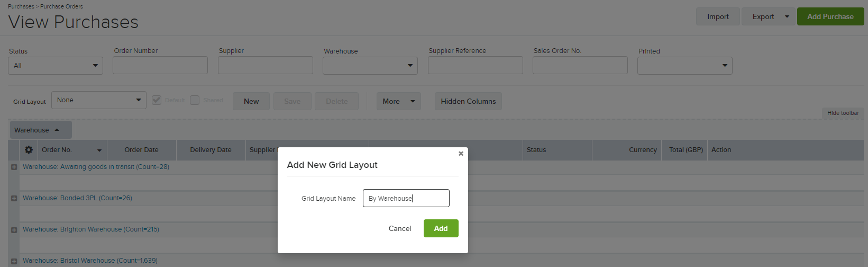The image size is (868, 267).
Task: Open the Status filter dropdown
Action: pyautogui.click(x=56, y=66)
